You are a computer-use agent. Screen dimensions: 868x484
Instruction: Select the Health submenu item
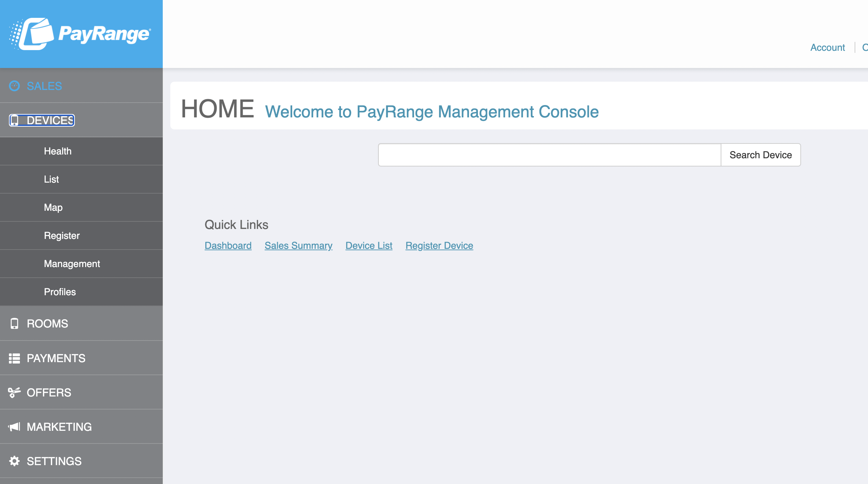tap(58, 151)
